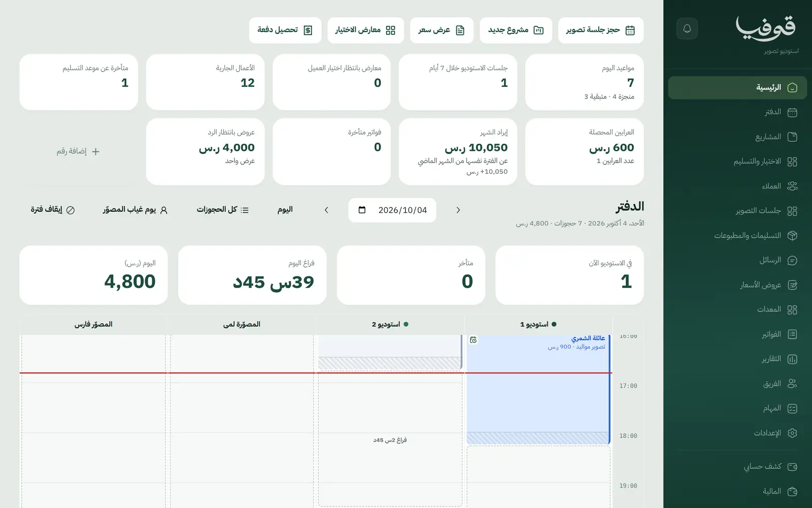Image resolution: width=812 pixels, height=508 pixels.
Task: Open الدفتر in the sidebar
Action: (x=737, y=112)
